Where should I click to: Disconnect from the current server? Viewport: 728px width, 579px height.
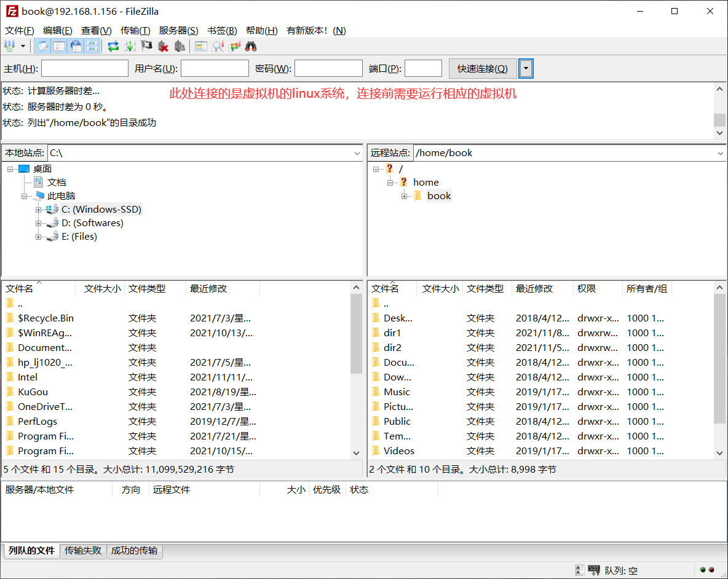coord(163,46)
